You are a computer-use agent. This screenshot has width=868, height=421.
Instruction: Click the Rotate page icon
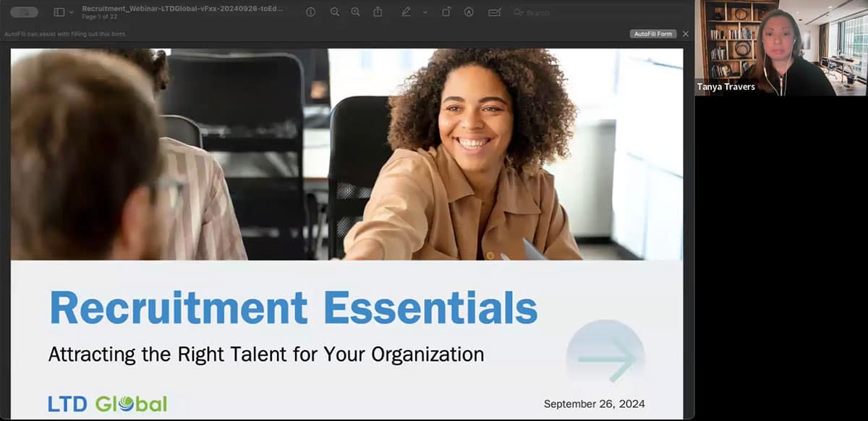click(x=446, y=12)
